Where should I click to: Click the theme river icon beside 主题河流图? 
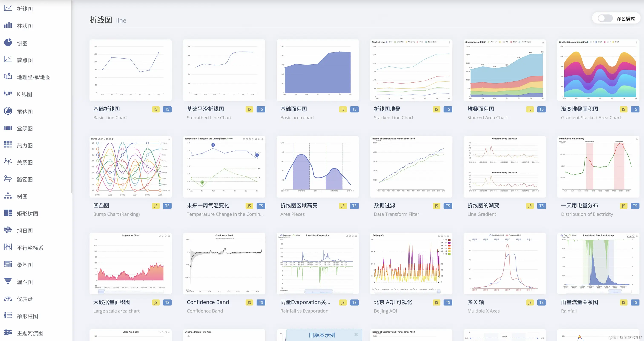8,332
